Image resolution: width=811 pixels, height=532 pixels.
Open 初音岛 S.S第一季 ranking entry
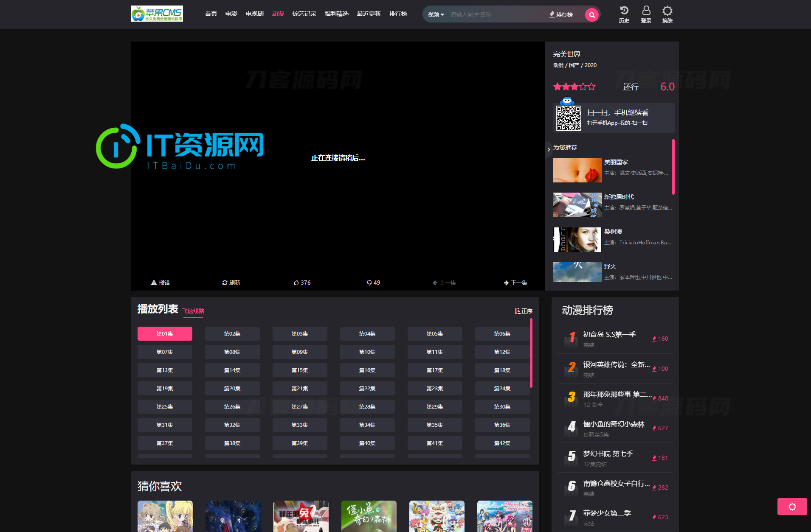click(615, 339)
